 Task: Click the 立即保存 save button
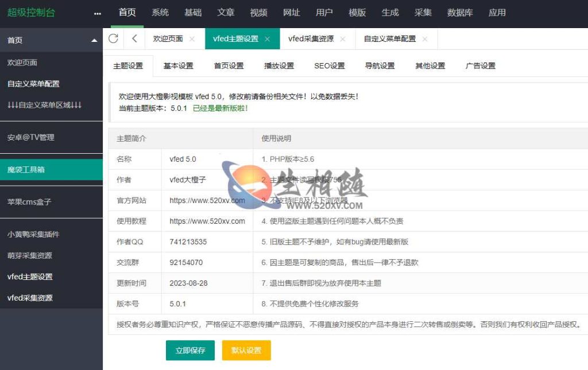tap(190, 350)
